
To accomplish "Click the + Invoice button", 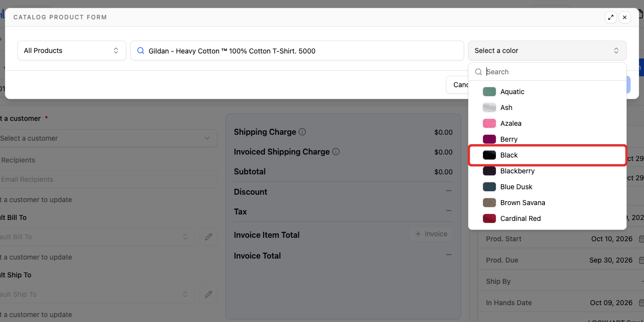I will click(431, 234).
